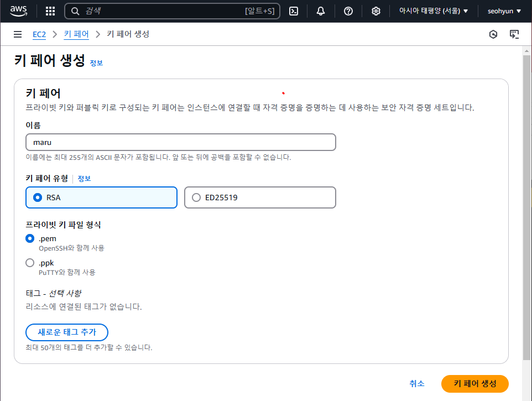532x401 pixels.
Task: Click the 프라이빗 키 파일 형식 label
Action: pyautogui.click(x=64, y=225)
